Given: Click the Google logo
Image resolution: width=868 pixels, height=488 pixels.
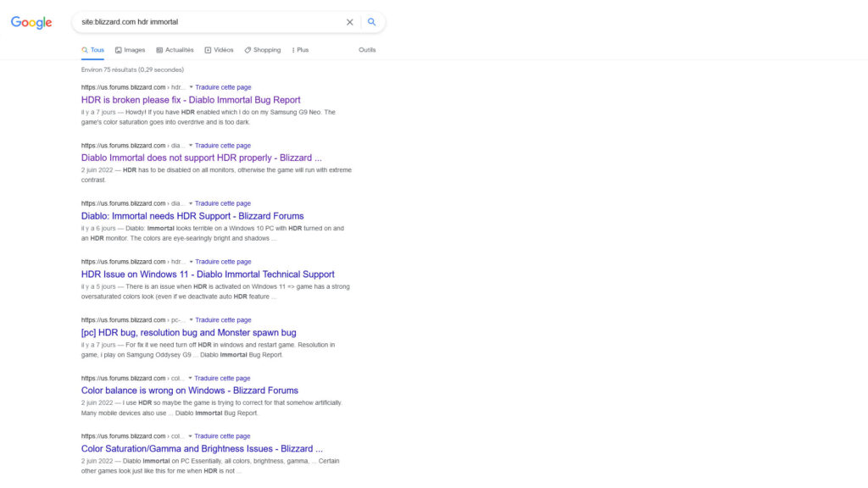Looking at the screenshot, I should 31,22.
